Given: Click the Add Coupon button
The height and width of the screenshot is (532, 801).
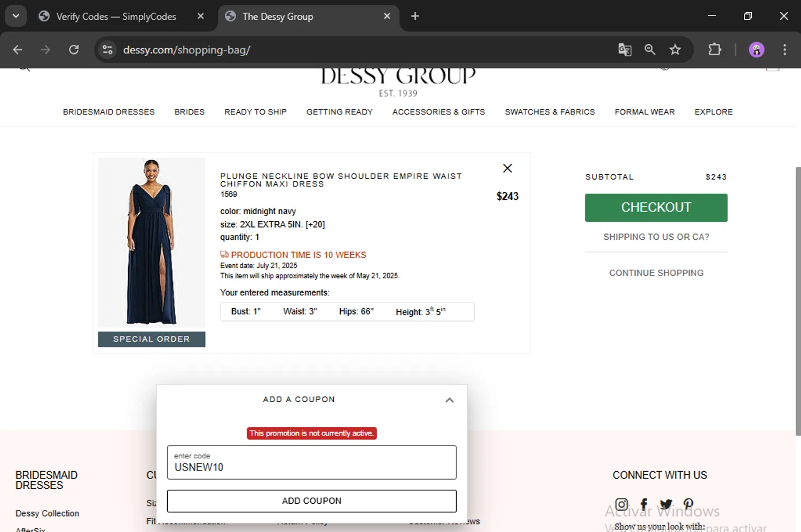Looking at the screenshot, I should pos(312,501).
